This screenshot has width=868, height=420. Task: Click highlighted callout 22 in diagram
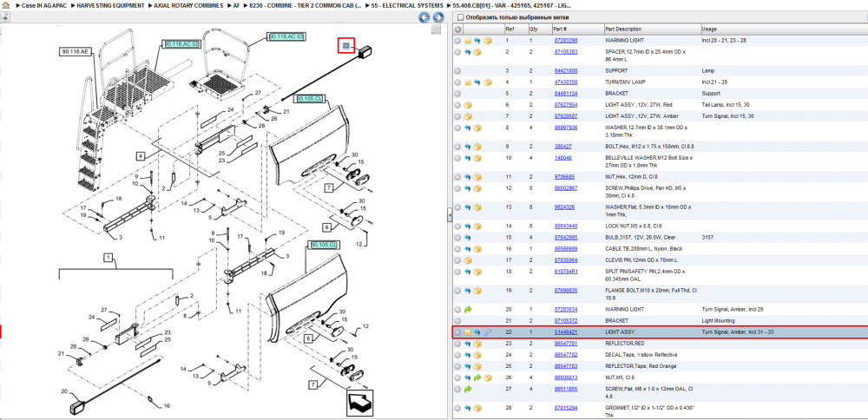pos(346,47)
